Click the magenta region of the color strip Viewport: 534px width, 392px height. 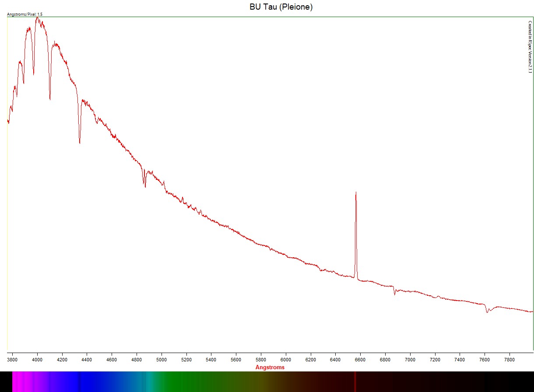click(20, 381)
